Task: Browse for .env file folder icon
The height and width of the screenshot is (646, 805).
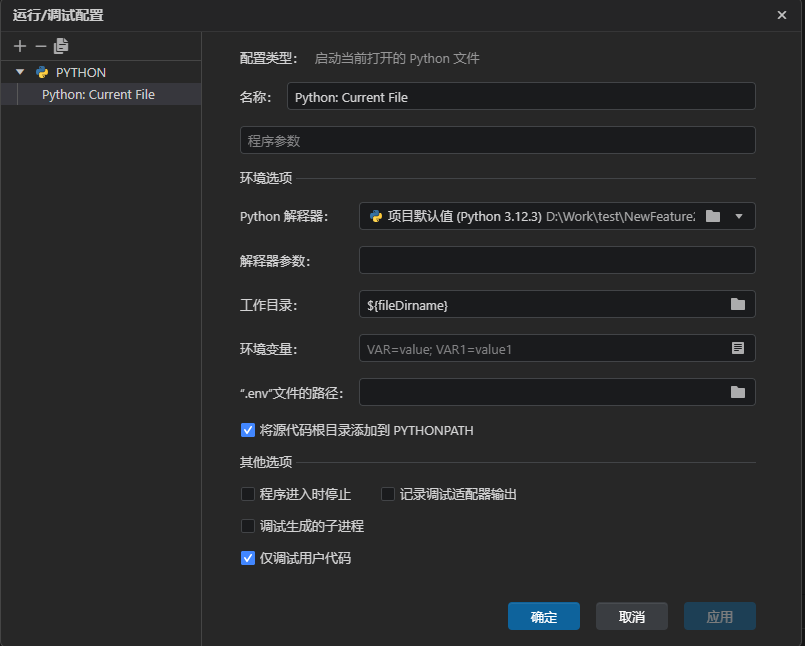Action: (x=738, y=392)
